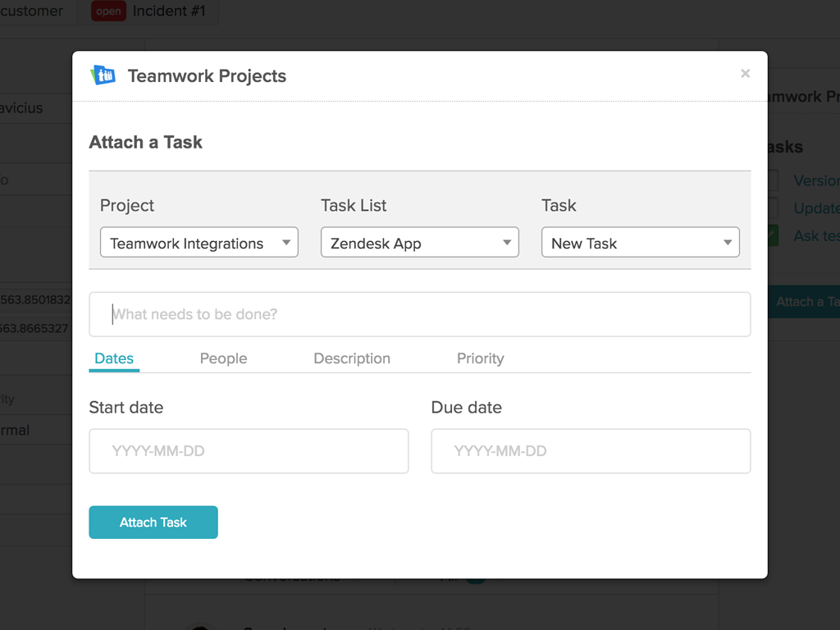Expand the Task List dropdown showing Zendesk App
This screenshot has width=840, height=630.
click(x=419, y=243)
